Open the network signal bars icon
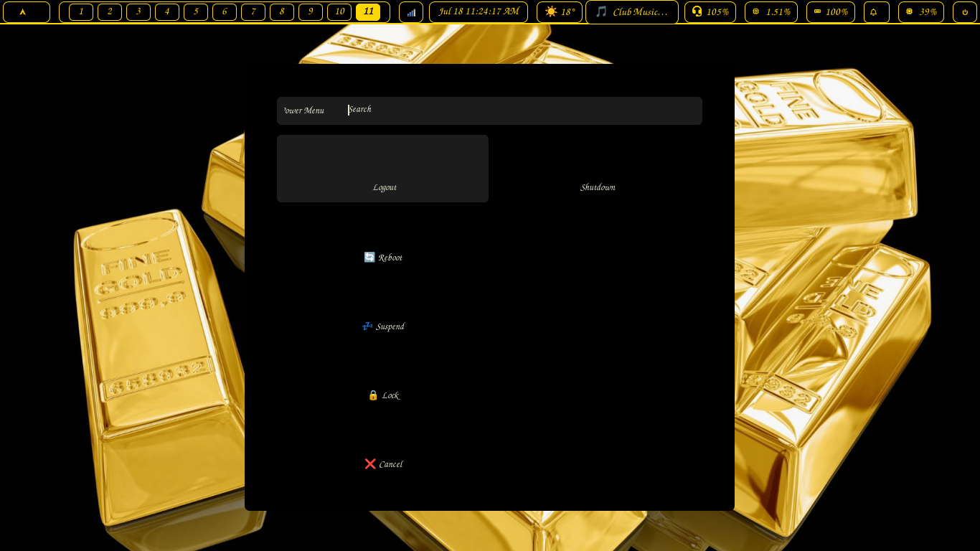Viewport: 980px width, 551px height. point(411,12)
